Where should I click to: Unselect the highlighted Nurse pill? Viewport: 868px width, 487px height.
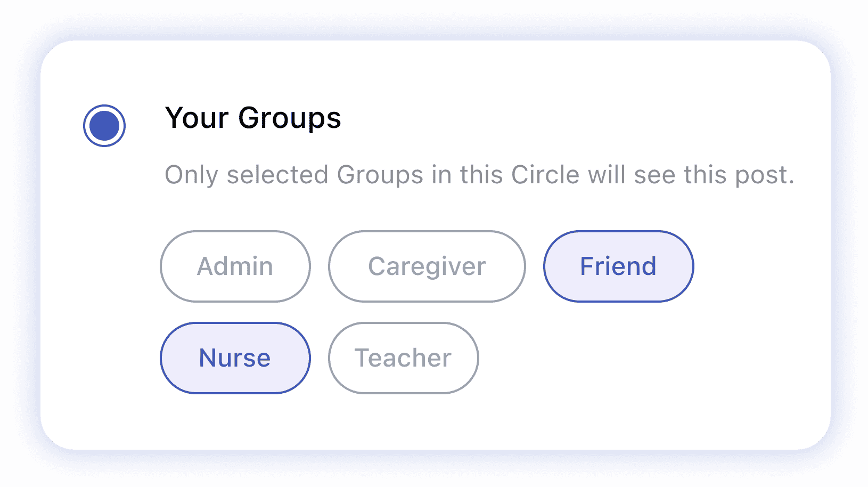coord(235,358)
